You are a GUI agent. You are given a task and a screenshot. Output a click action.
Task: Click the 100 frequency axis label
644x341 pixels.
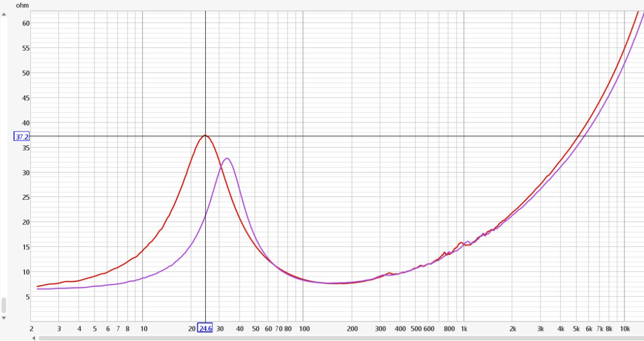(x=304, y=329)
